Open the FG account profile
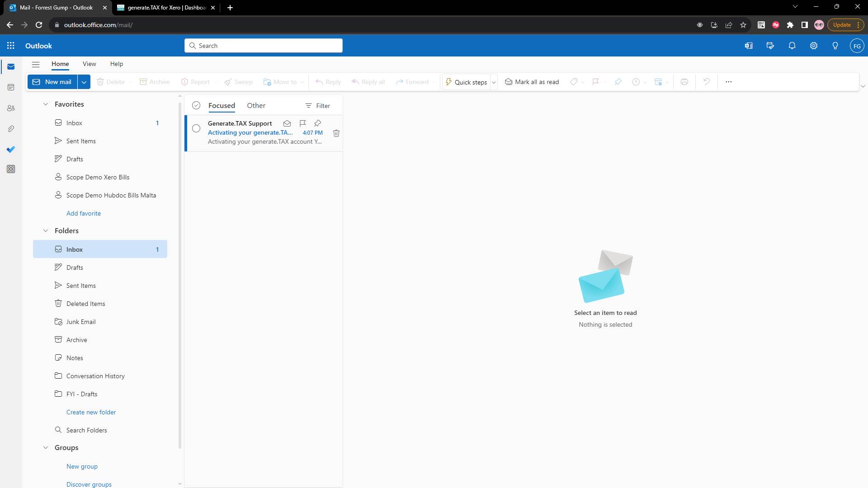The image size is (868, 488). pyautogui.click(x=857, y=46)
